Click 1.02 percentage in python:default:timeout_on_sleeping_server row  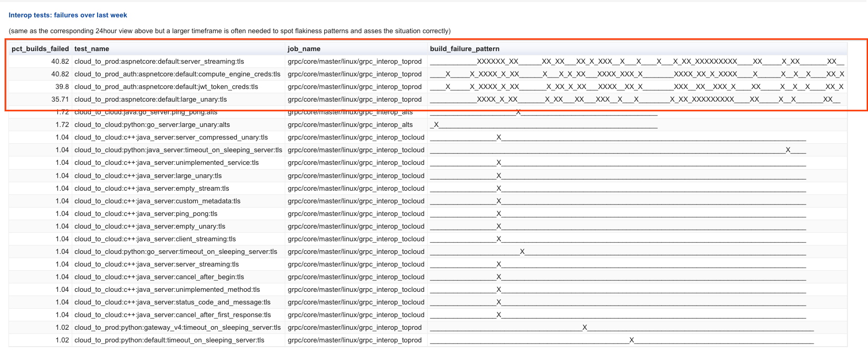tap(62, 340)
